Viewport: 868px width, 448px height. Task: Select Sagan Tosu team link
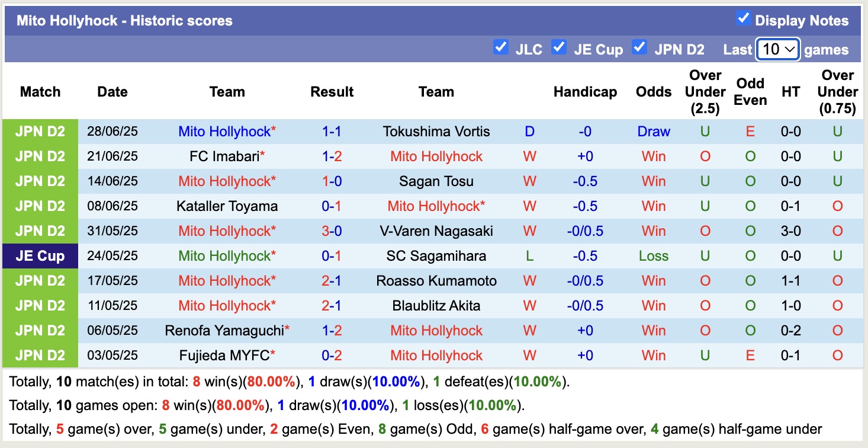436,181
